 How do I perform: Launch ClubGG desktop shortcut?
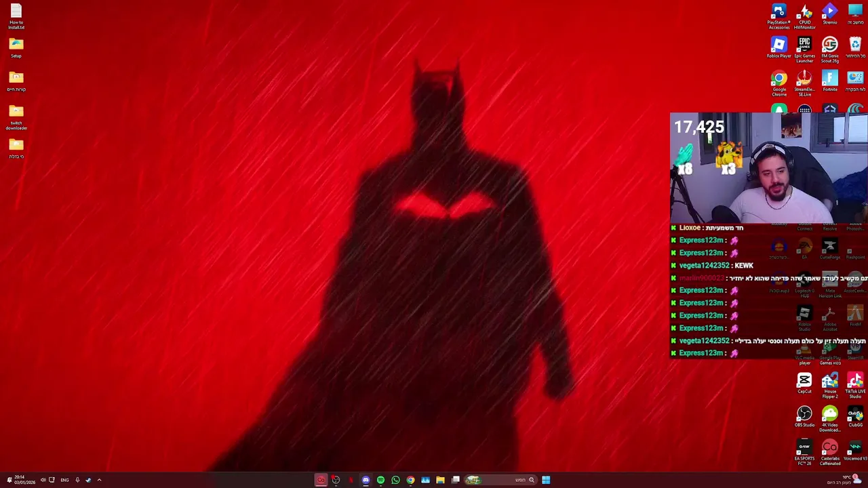click(x=855, y=417)
